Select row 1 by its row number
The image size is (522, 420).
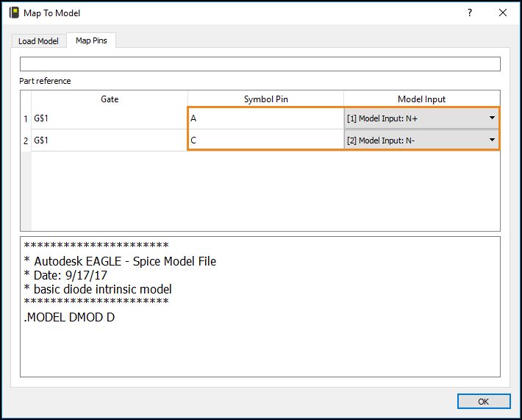point(25,118)
